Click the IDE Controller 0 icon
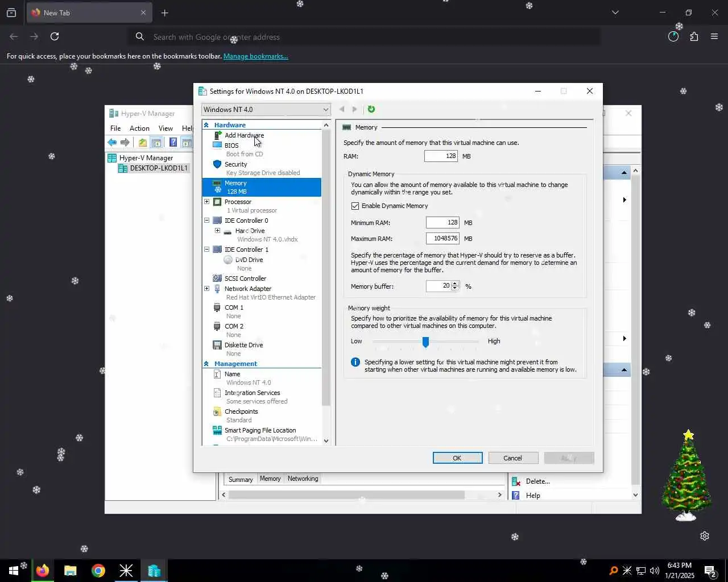The image size is (728, 582). pyautogui.click(x=217, y=221)
